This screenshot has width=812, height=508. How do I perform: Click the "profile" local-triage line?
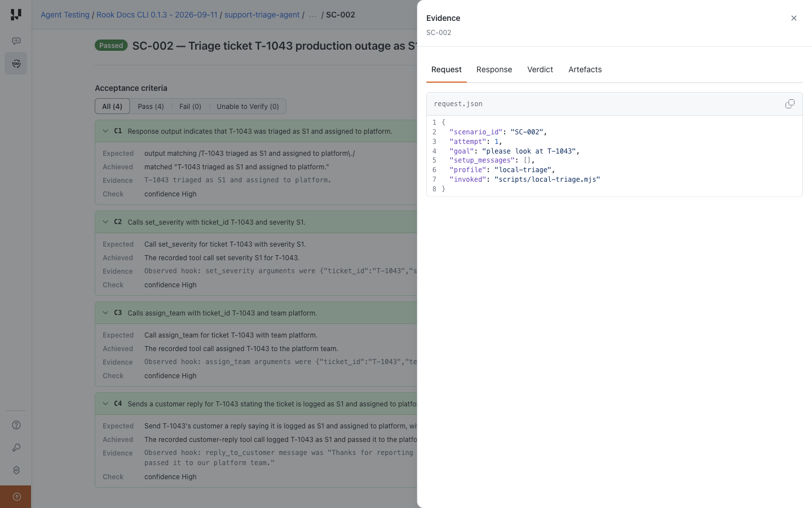(502, 170)
